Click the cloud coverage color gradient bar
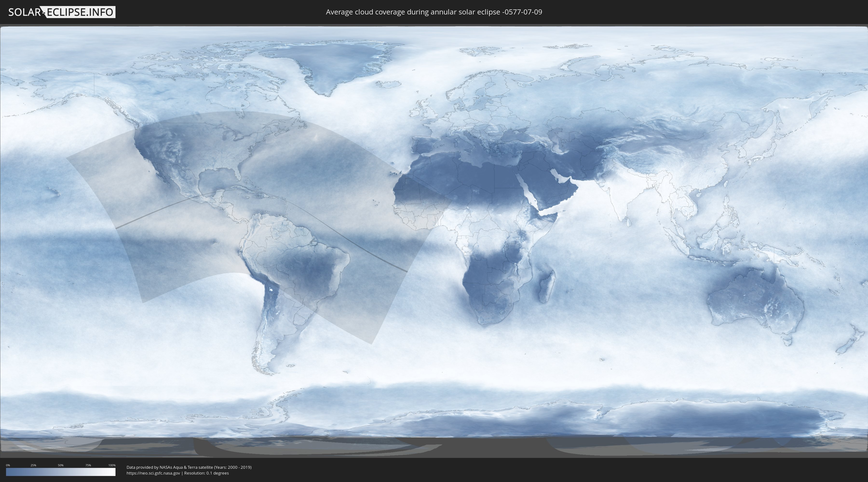868x482 pixels. click(x=61, y=472)
